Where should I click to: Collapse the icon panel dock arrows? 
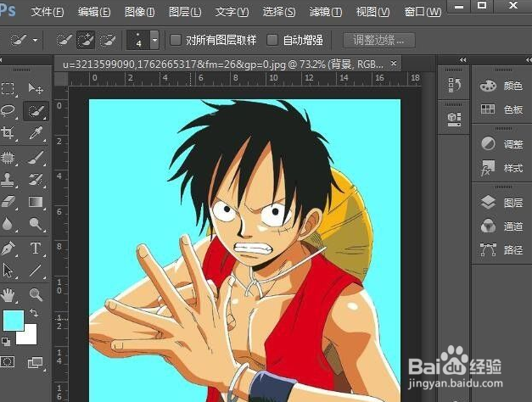(x=462, y=59)
